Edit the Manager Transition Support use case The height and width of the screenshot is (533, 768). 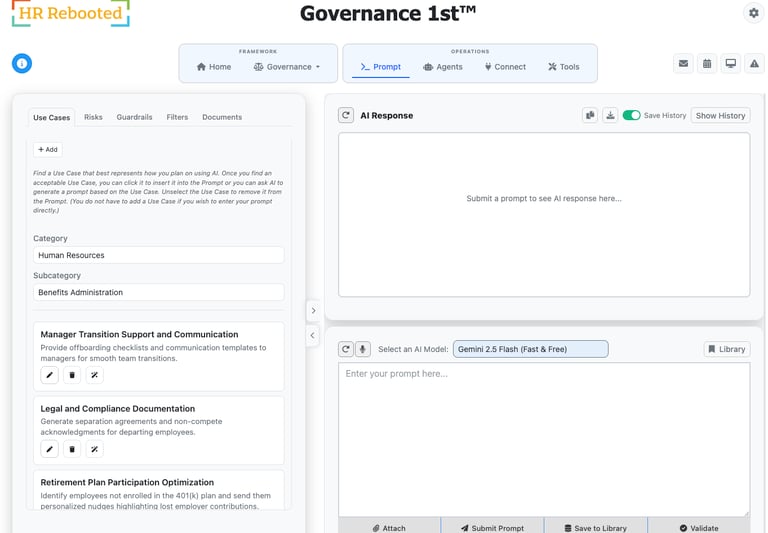click(49, 375)
